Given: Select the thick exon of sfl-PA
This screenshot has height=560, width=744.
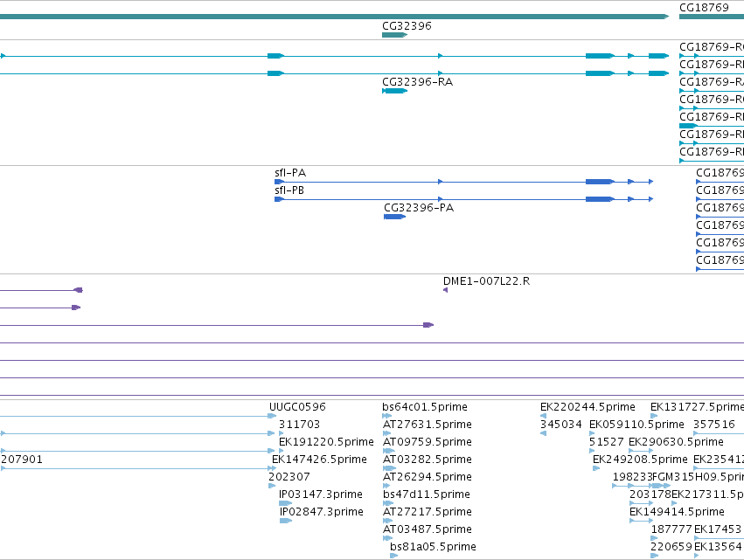Looking at the screenshot, I should click(x=601, y=182).
